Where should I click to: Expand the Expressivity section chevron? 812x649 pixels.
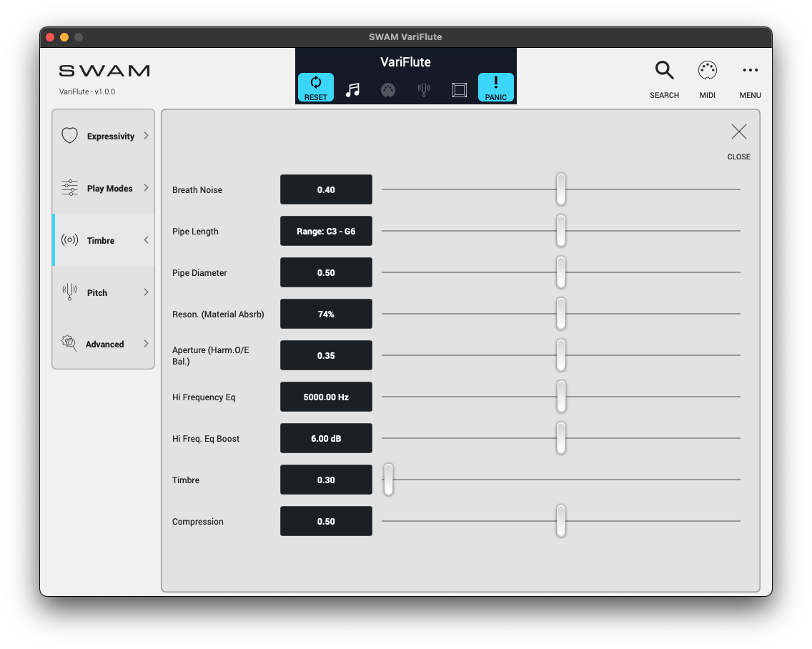(x=146, y=136)
